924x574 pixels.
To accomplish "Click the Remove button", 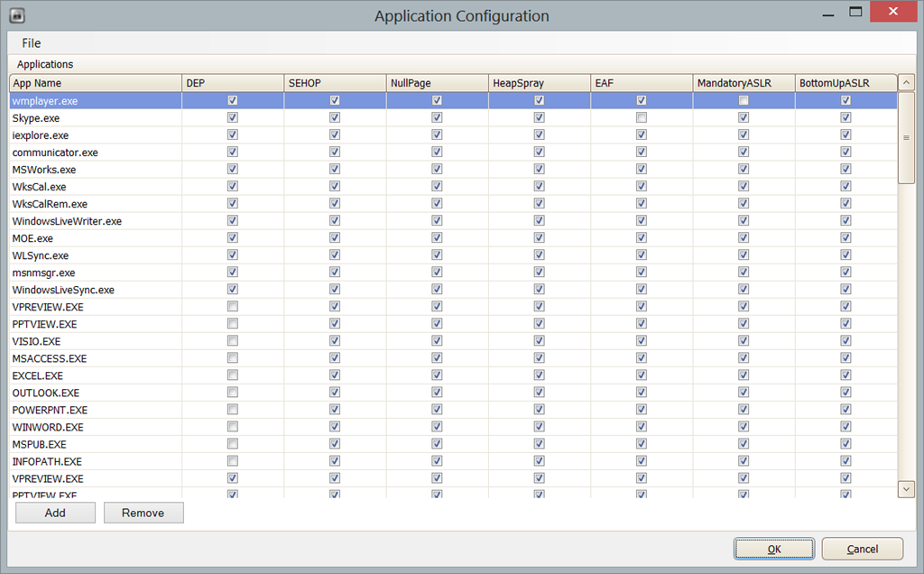I will (143, 513).
